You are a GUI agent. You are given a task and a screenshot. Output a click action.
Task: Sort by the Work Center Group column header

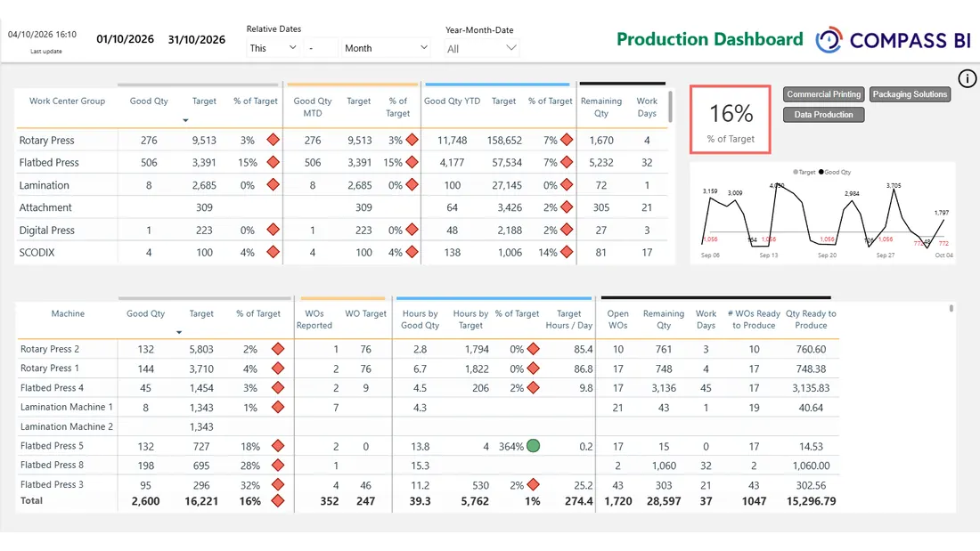pyautogui.click(x=67, y=101)
